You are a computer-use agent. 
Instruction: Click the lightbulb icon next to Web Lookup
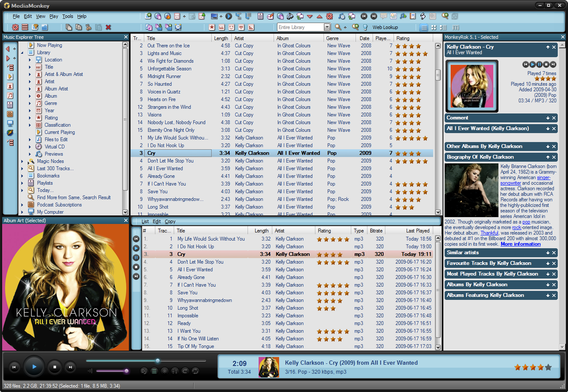(x=365, y=27)
